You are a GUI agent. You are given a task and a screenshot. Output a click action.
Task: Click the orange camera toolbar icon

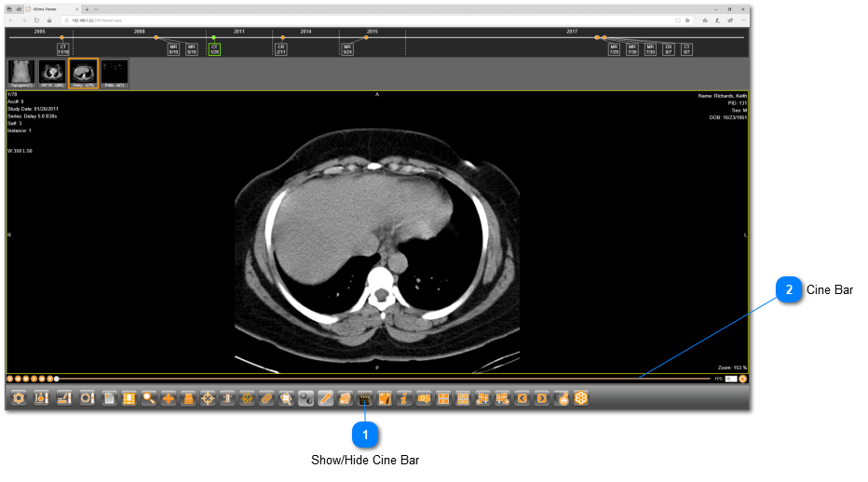424,398
